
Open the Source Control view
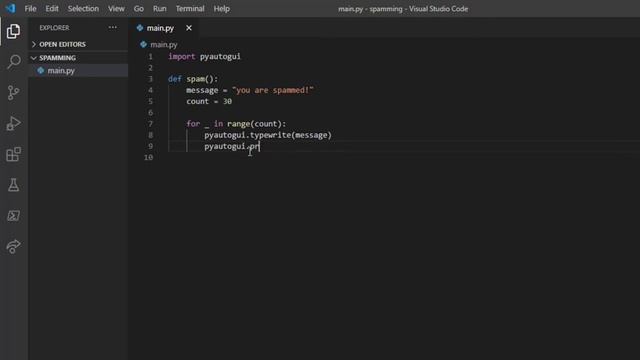(x=13, y=93)
